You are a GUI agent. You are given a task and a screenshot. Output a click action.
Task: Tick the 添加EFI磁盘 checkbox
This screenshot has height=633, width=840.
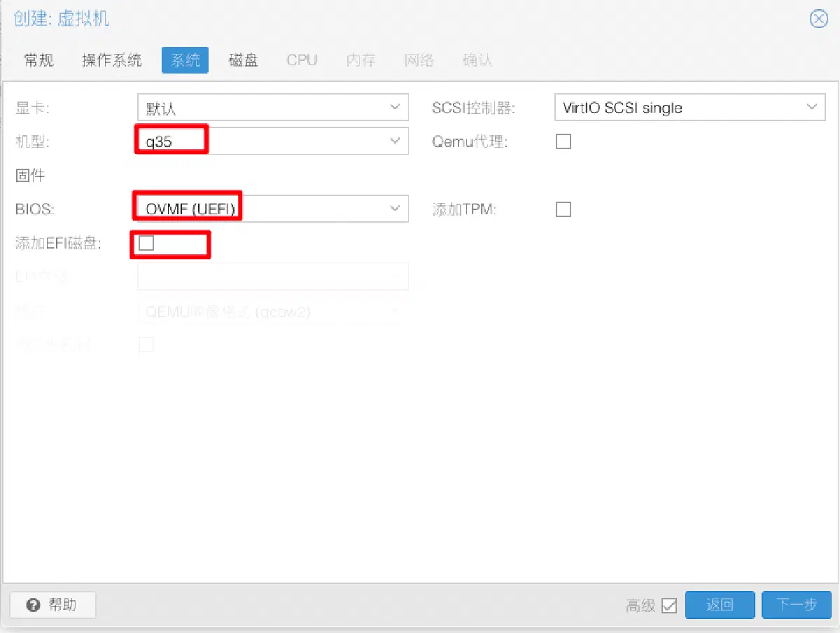pos(146,243)
